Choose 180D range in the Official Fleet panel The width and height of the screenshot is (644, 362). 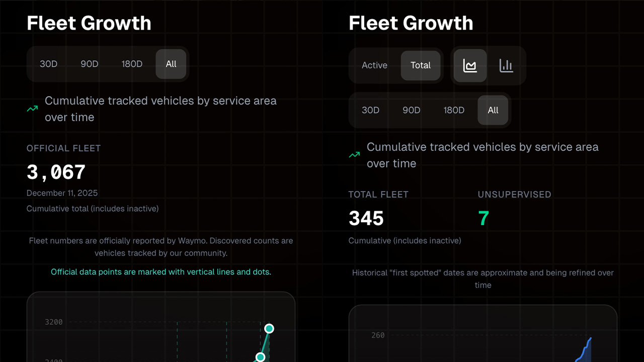(132, 64)
